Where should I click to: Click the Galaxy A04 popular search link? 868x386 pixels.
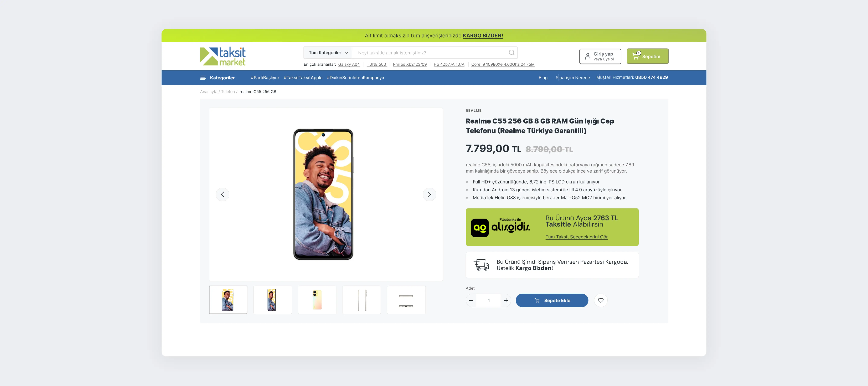click(349, 64)
